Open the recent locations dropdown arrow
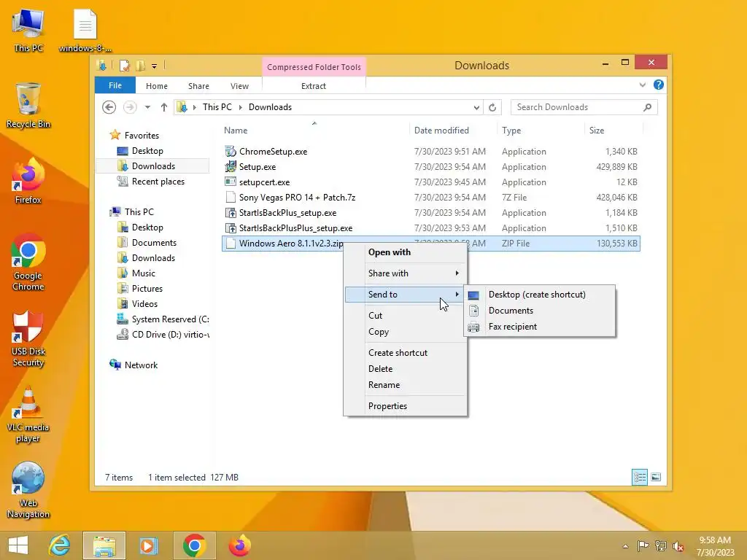 pyautogui.click(x=147, y=107)
